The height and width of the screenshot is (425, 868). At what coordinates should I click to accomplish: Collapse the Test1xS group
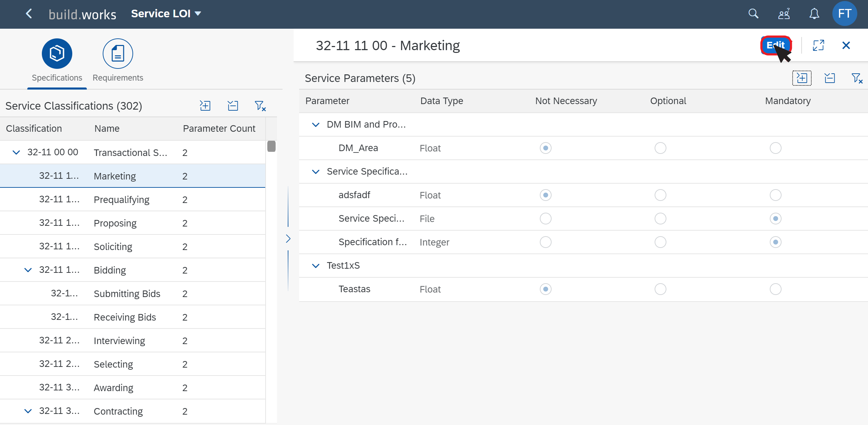tap(315, 266)
